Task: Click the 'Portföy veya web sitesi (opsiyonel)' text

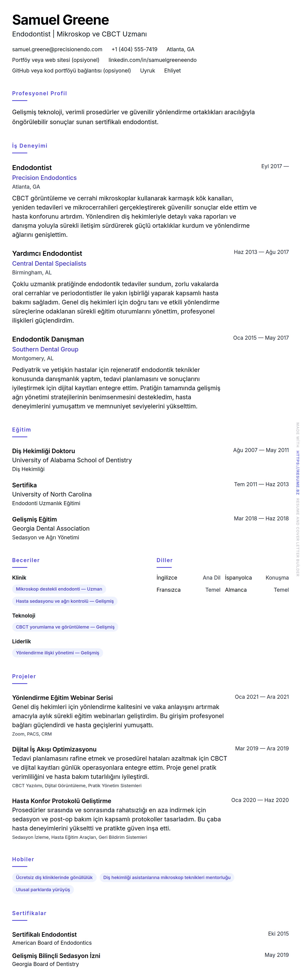Action: pos(56,60)
